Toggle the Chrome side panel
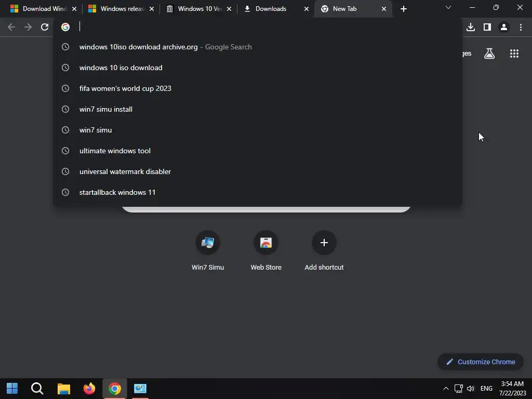 click(487, 27)
